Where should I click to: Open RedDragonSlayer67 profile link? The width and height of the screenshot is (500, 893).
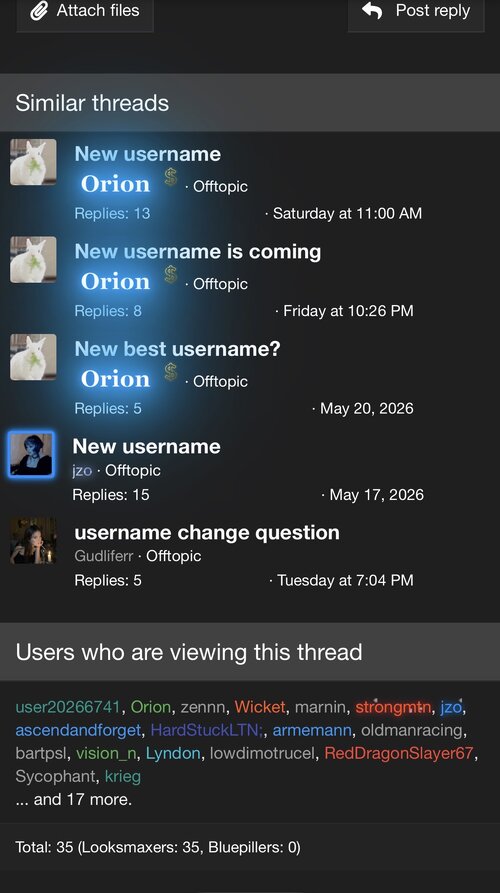(x=399, y=753)
